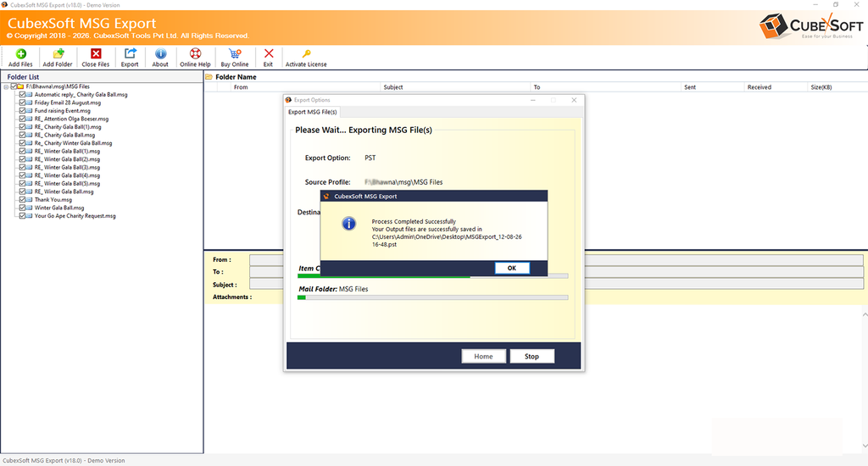Select RE_ Winter Gala Ball(1).msg file
868x466 pixels.
(x=67, y=151)
